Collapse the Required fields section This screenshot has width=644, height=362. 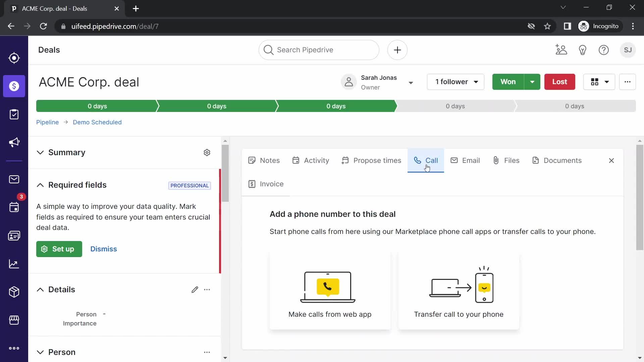40,185
